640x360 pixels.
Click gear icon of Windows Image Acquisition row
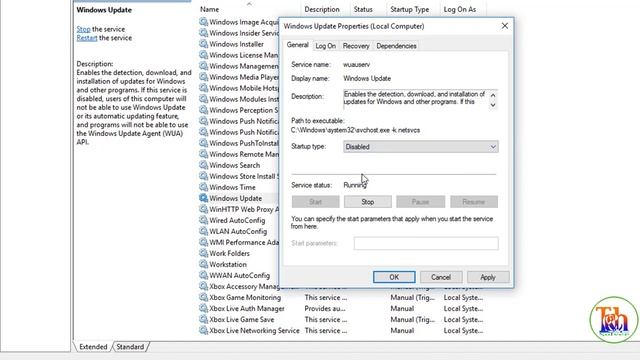(x=203, y=22)
